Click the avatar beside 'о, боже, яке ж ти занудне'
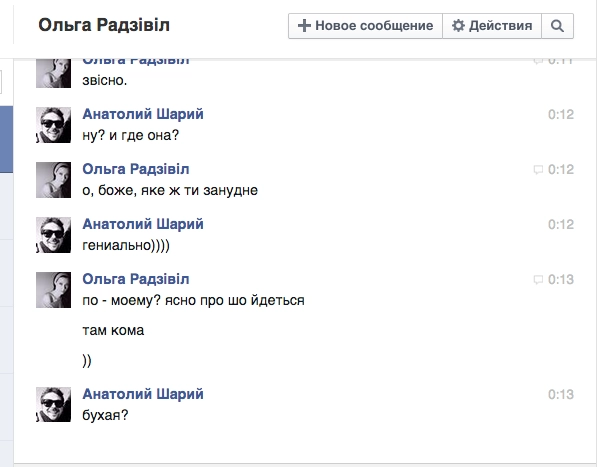The height and width of the screenshot is (467, 605). pyautogui.click(x=54, y=180)
